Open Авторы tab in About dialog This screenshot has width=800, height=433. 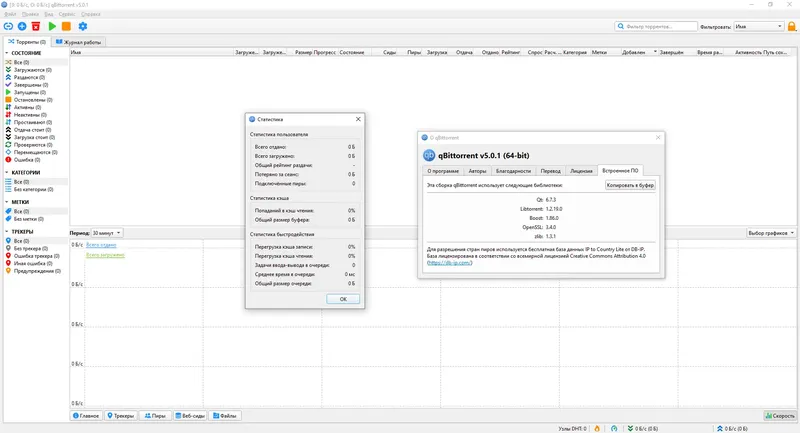tap(478, 171)
